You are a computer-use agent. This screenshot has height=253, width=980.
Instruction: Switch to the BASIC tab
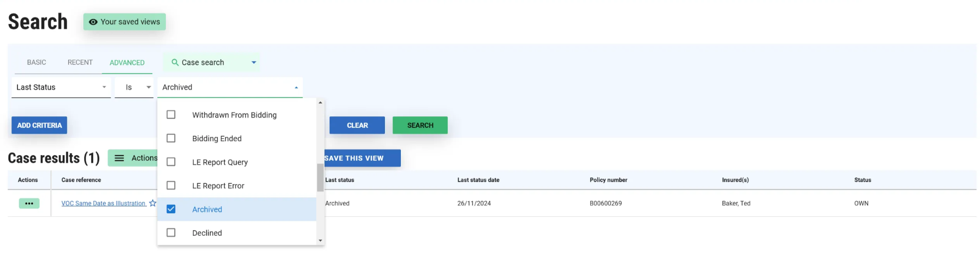click(36, 63)
